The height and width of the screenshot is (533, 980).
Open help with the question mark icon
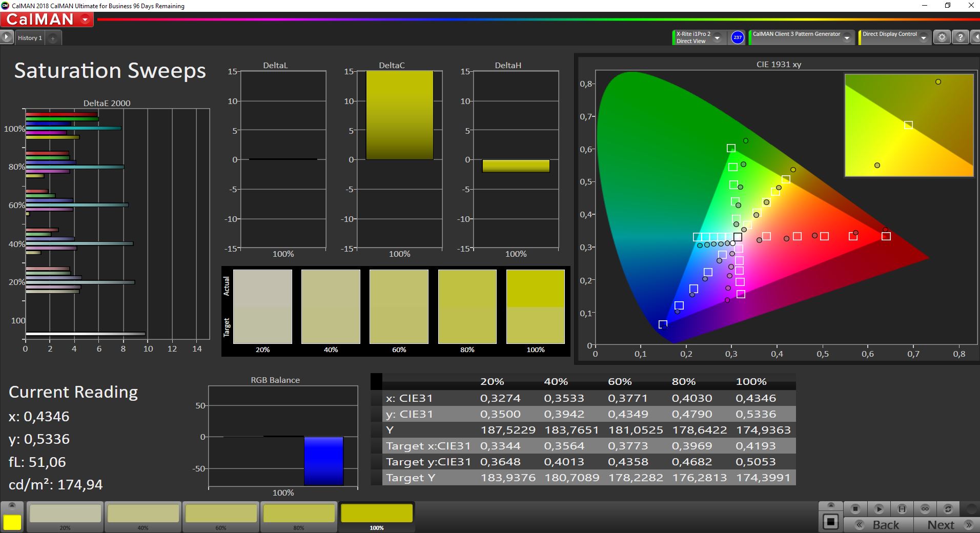[x=960, y=37]
